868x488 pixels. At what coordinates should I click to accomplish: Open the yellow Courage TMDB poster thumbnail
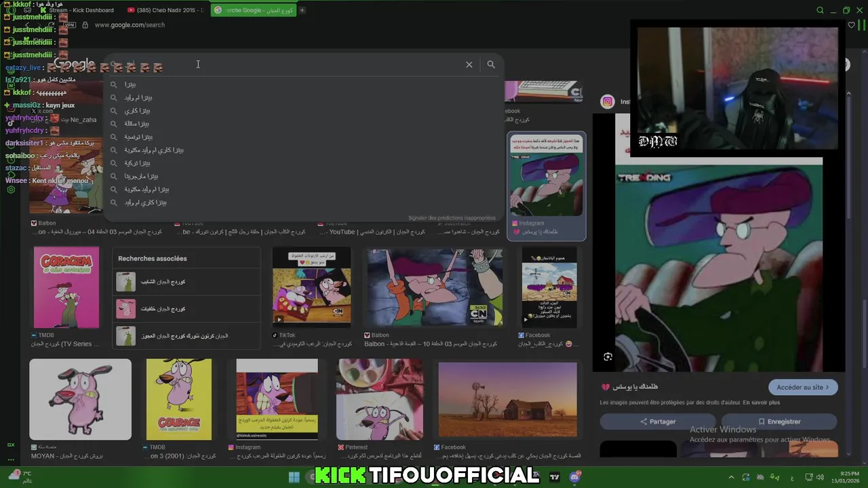179,399
